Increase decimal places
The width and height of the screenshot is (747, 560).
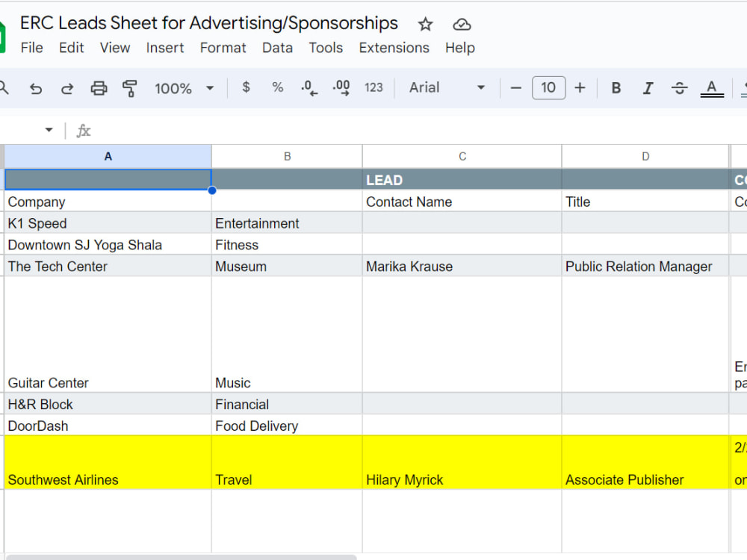point(341,88)
